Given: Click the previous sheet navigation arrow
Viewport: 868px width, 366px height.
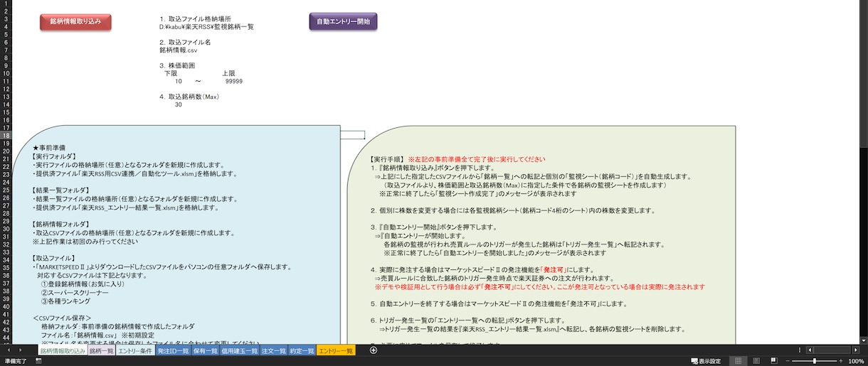Looking at the screenshot, I should click(x=9, y=351).
